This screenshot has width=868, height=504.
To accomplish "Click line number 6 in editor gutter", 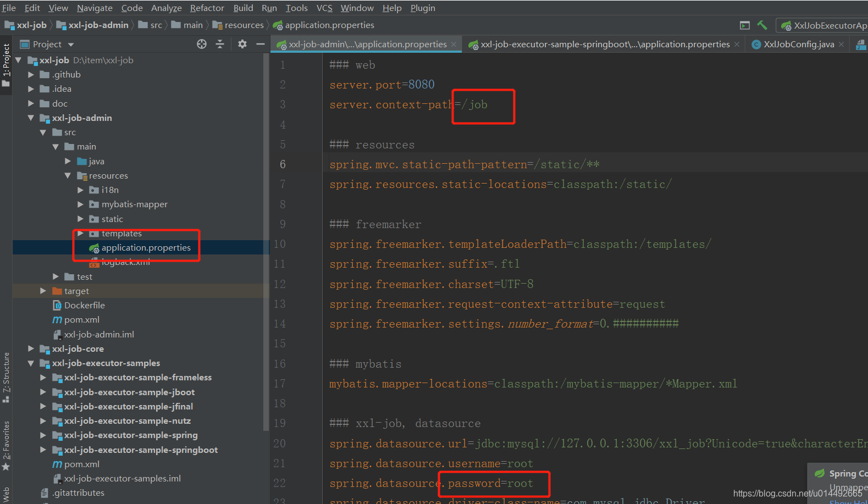I will tap(283, 164).
